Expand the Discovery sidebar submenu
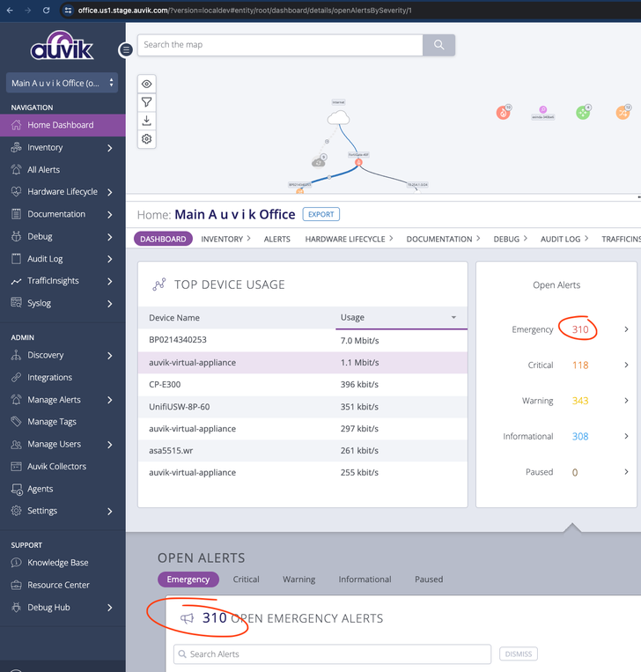Screen dimensions: 641x672 point(110,355)
